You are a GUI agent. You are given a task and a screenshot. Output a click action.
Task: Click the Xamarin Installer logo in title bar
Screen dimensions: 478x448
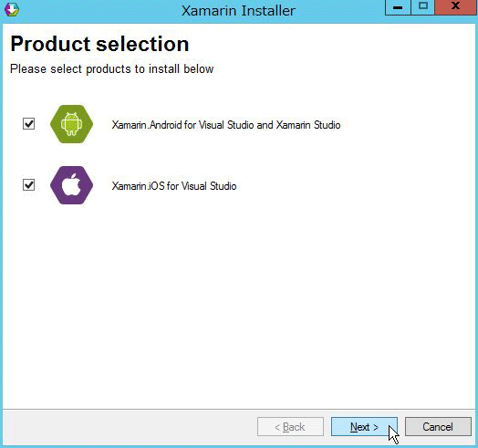[12, 9]
